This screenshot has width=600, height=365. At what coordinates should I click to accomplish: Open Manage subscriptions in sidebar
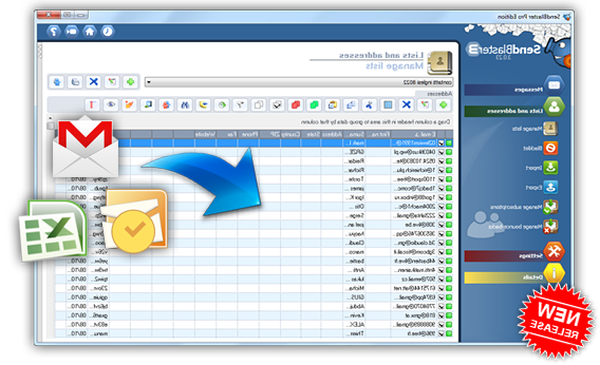pos(524,207)
